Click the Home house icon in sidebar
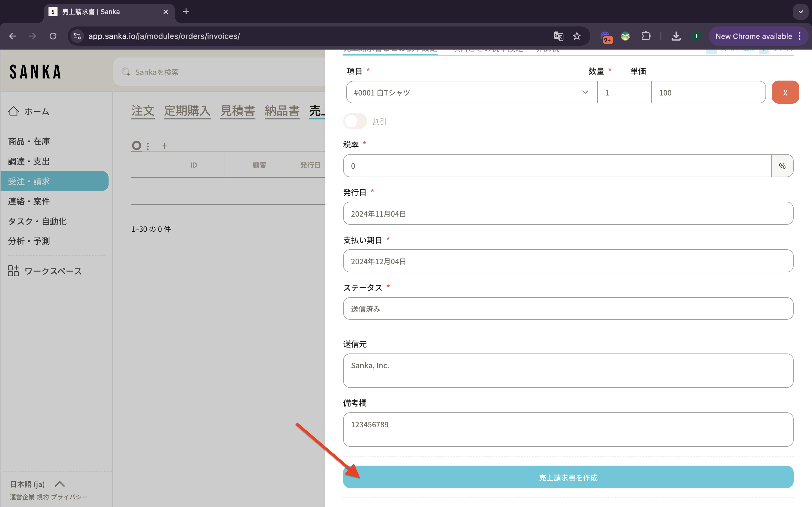 pyautogui.click(x=14, y=111)
